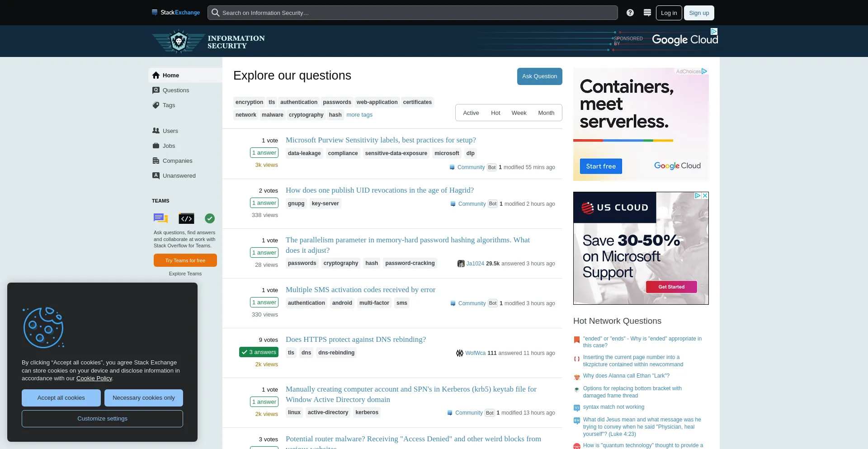Click the Tags icon in sidebar

(156, 105)
